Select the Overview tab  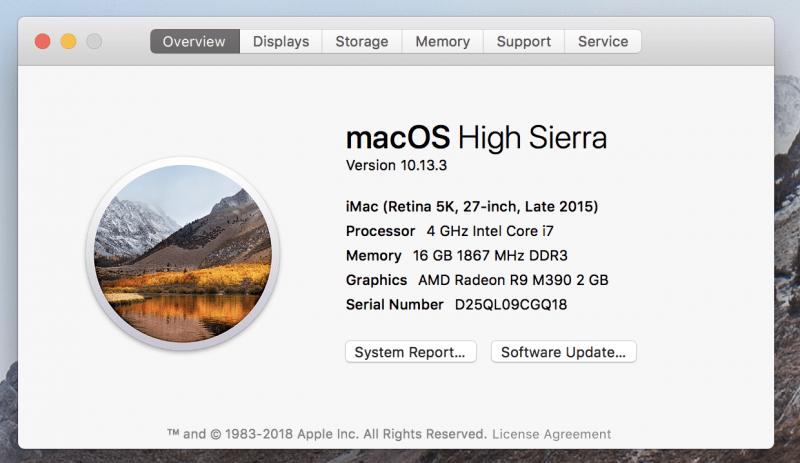point(194,41)
